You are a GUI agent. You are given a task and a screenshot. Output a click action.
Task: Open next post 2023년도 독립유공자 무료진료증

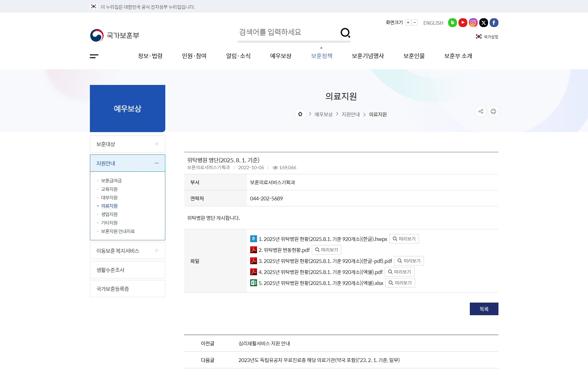pos(319,360)
